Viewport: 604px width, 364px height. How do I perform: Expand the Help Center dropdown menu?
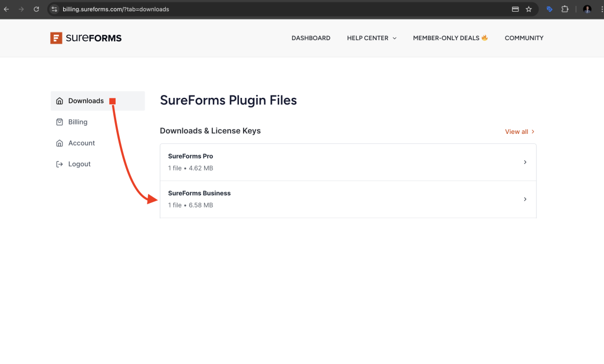pyautogui.click(x=372, y=38)
